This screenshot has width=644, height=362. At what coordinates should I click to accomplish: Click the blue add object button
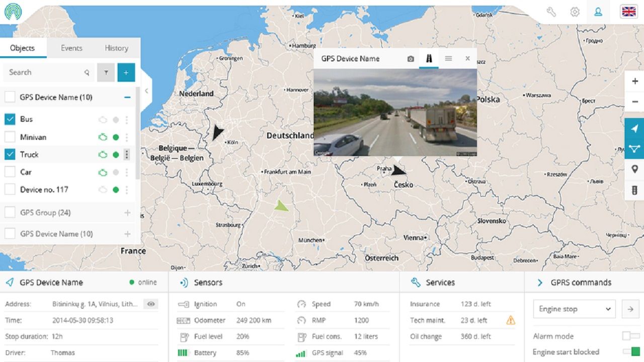pyautogui.click(x=126, y=72)
